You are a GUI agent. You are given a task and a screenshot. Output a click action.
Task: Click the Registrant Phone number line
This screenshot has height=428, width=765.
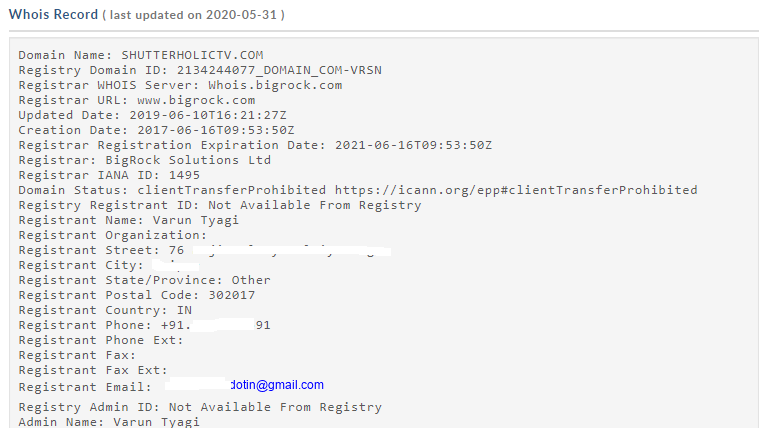click(x=144, y=325)
